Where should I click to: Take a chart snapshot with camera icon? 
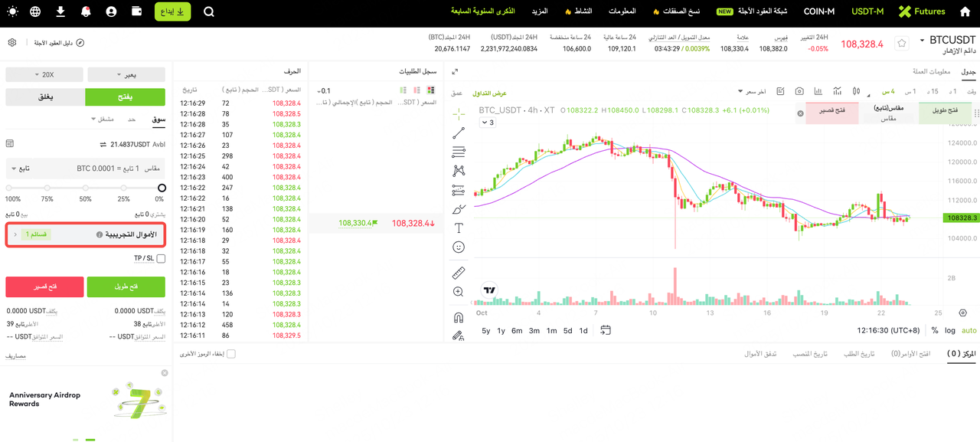799,91
